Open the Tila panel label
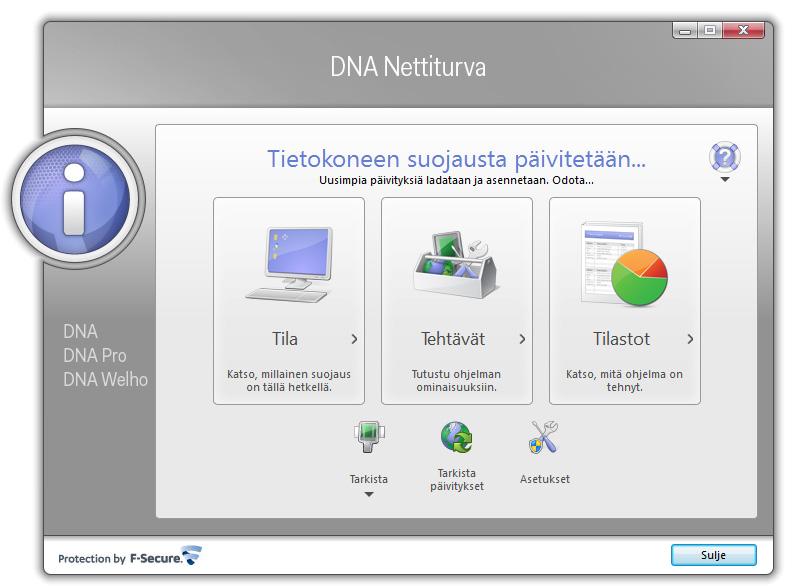 point(285,339)
